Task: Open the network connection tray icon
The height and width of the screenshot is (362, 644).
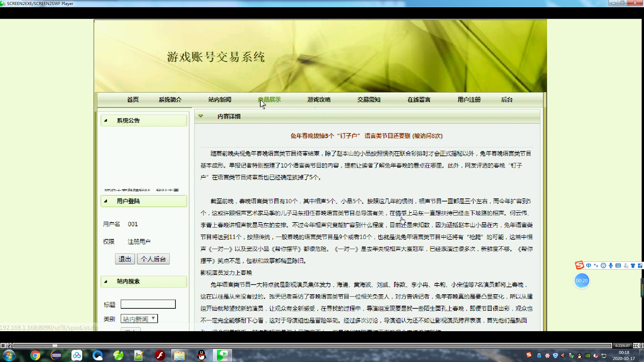Action: [604, 356]
